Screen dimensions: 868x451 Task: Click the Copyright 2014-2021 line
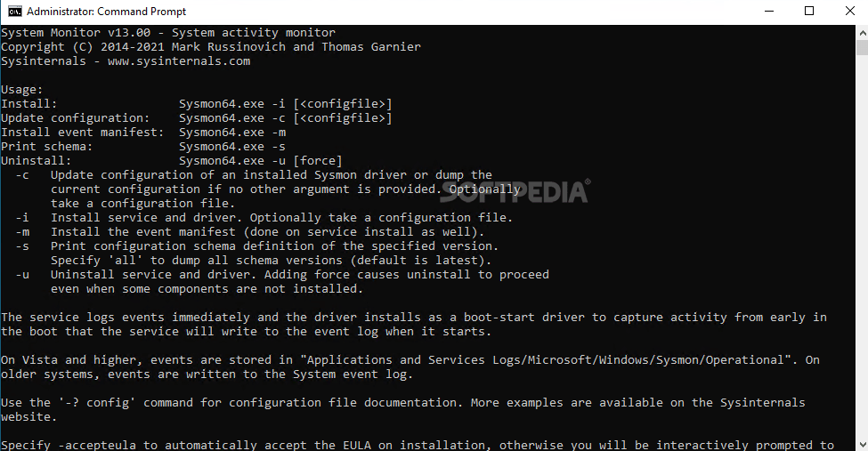211,47
